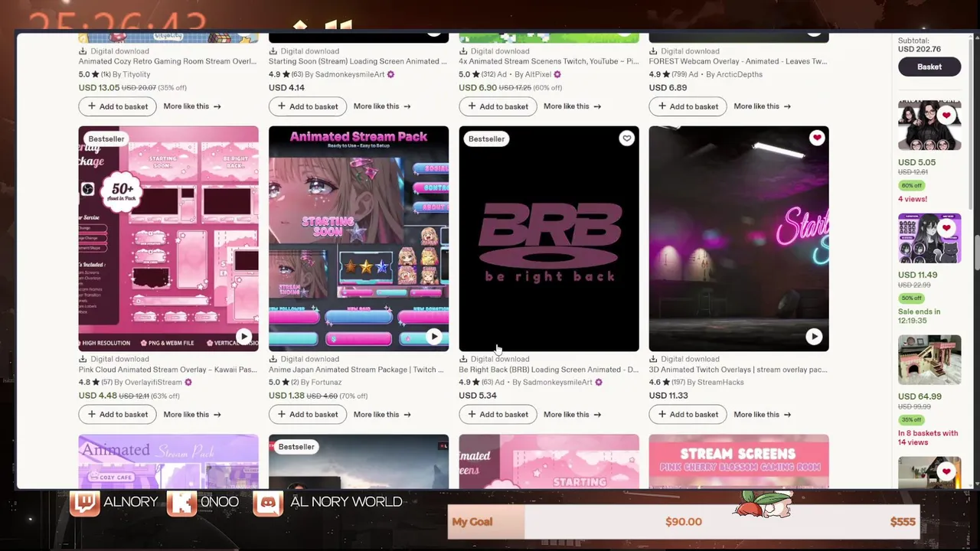Toggle favorite heart on 3D Animated Twitch Overlays
Screen dimensions: 980x551
coord(817,138)
